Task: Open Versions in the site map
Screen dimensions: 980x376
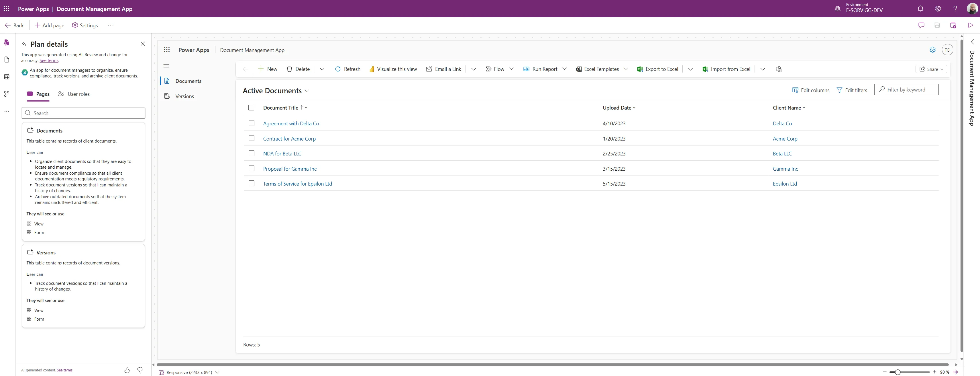Action: 184,96
